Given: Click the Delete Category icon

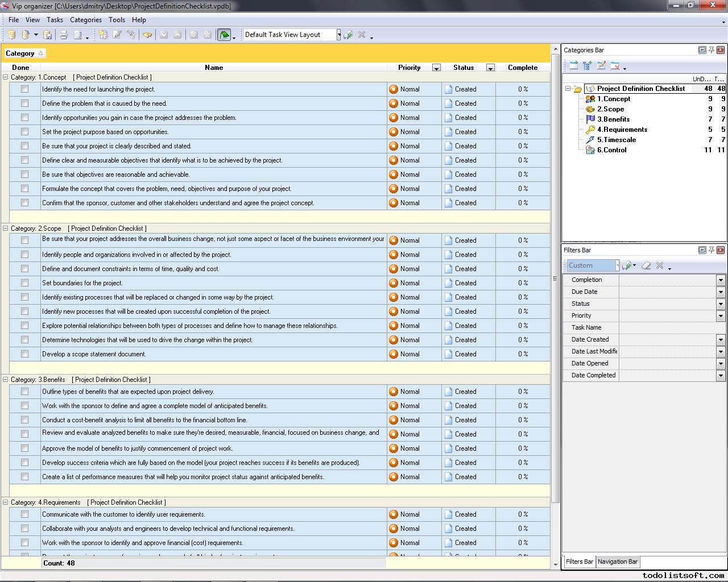Looking at the screenshot, I should tap(615, 66).
